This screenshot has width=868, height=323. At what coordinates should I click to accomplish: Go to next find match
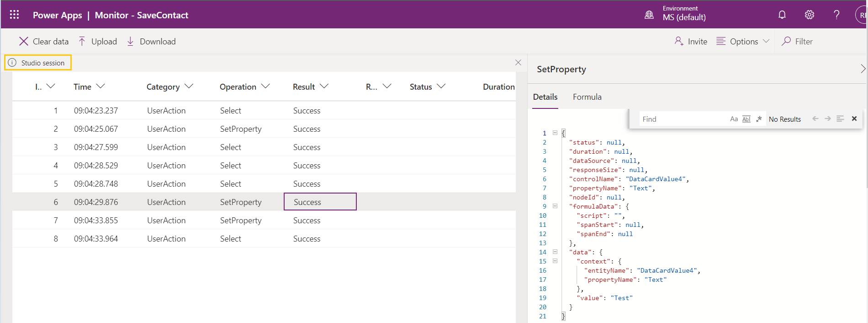[828, 118]
